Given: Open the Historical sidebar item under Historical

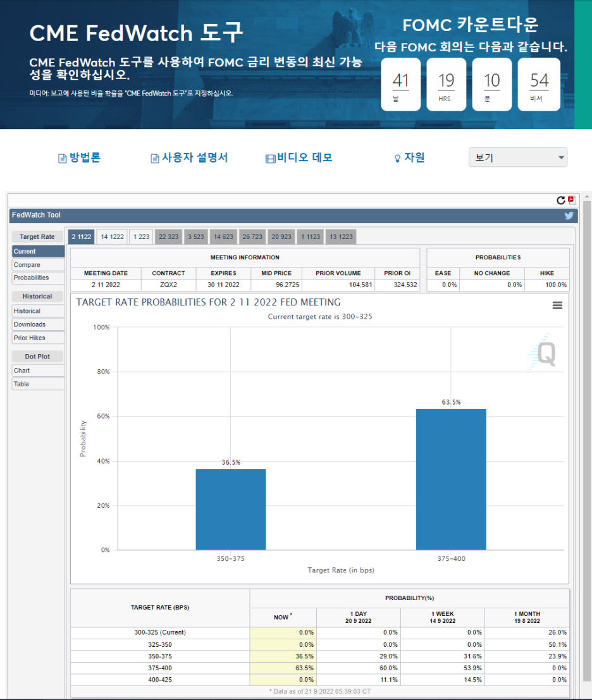Looking at the screenshot, I should [39, 310].
